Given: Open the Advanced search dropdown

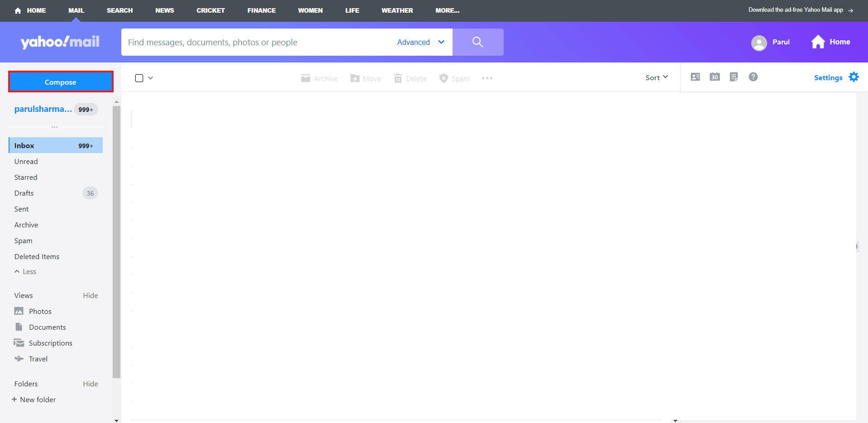Looking at the screenshot, I should [420, 42].
